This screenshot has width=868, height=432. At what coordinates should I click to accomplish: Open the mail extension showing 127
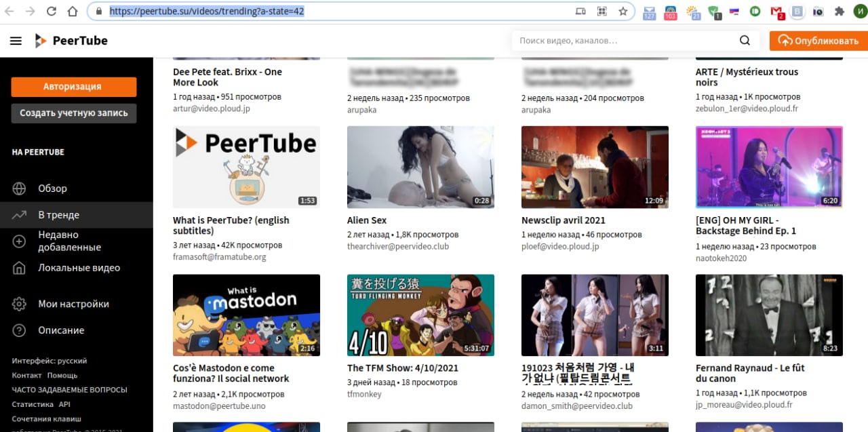coord(649,12)
